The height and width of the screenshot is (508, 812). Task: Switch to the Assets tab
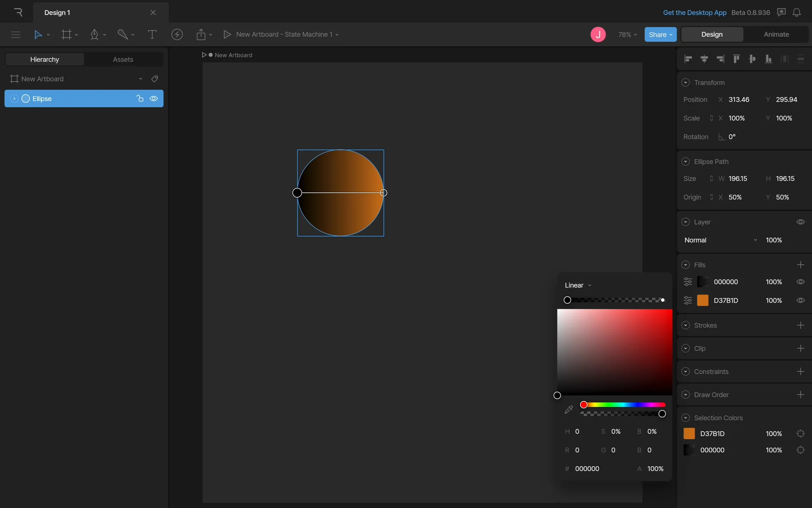(x=123, y=60)
